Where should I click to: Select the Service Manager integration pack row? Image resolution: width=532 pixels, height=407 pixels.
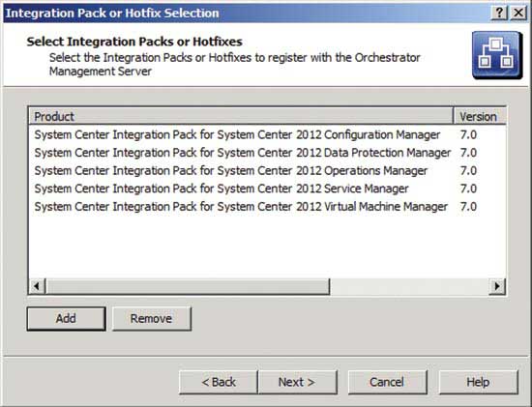coord(267,189)
